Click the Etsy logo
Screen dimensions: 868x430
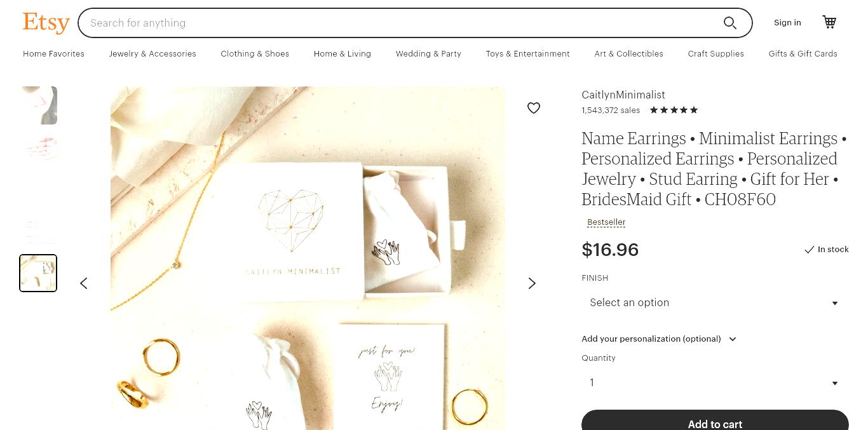[46, 23]
